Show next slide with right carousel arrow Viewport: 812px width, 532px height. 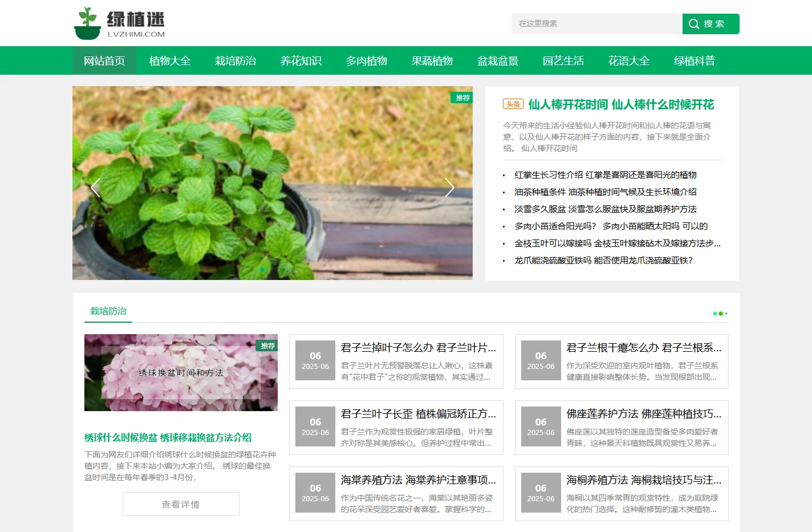[450, 187]
